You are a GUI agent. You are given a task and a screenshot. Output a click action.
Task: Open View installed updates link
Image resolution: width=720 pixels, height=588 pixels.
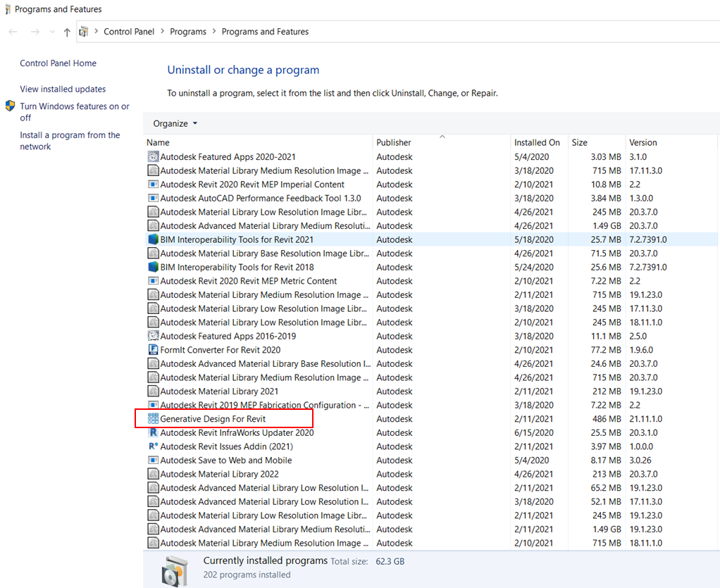pyautogui.click(x=63, y=89)
